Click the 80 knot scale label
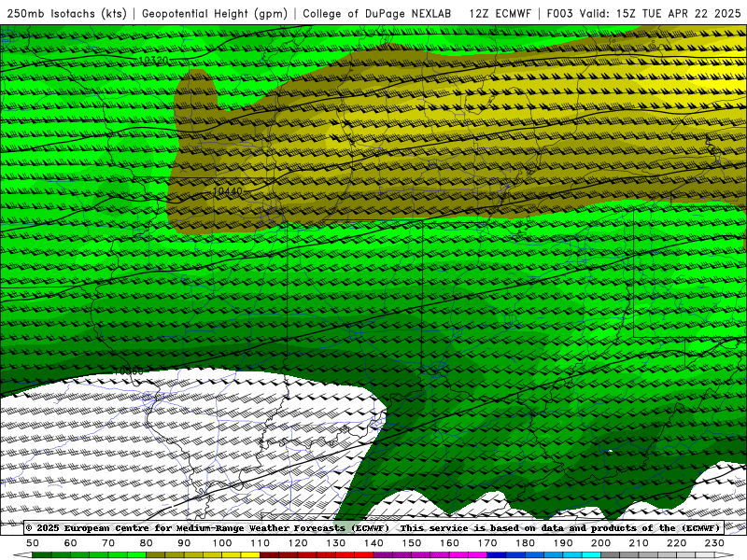747x560 pixels. (x=147, y=543)
